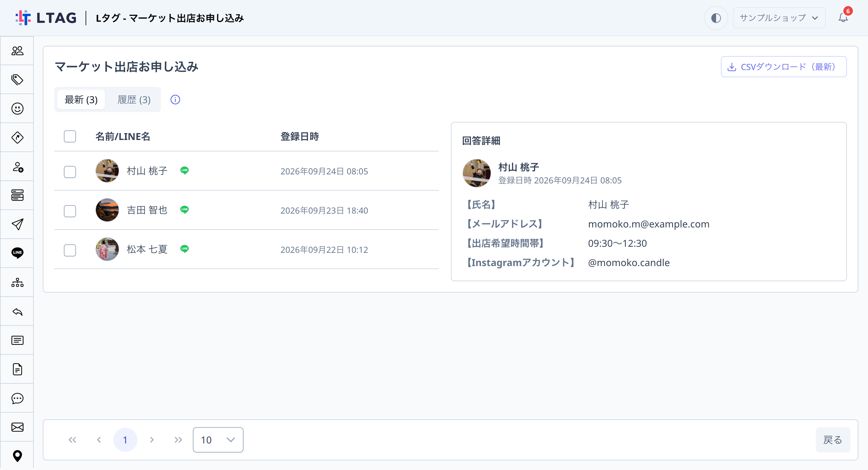Open the document file sidebar icon
Viewport: 868px width, 470px height.
point(17,370)
